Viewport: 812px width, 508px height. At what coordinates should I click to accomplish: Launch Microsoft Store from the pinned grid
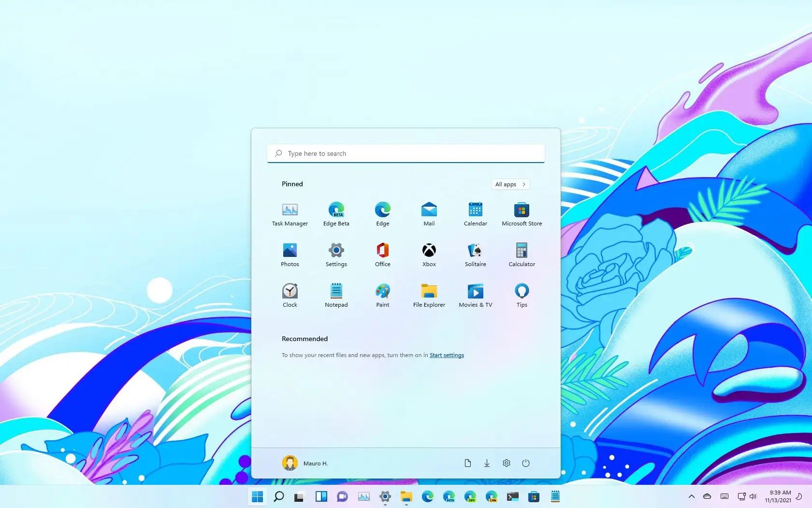[x=522, y=215]
